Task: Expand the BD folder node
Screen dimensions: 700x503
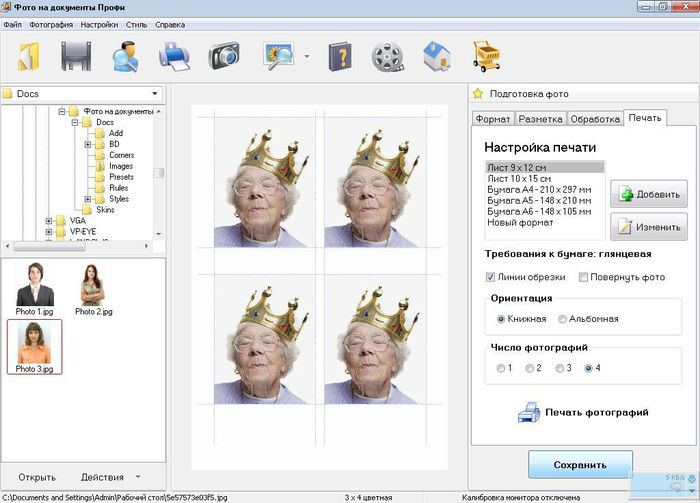Action: pos(88,144)
